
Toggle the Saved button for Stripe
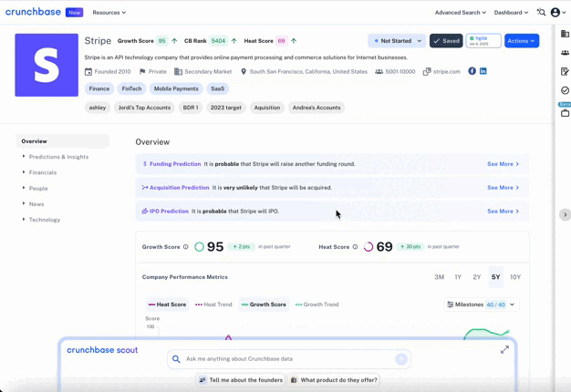point(446,41)
